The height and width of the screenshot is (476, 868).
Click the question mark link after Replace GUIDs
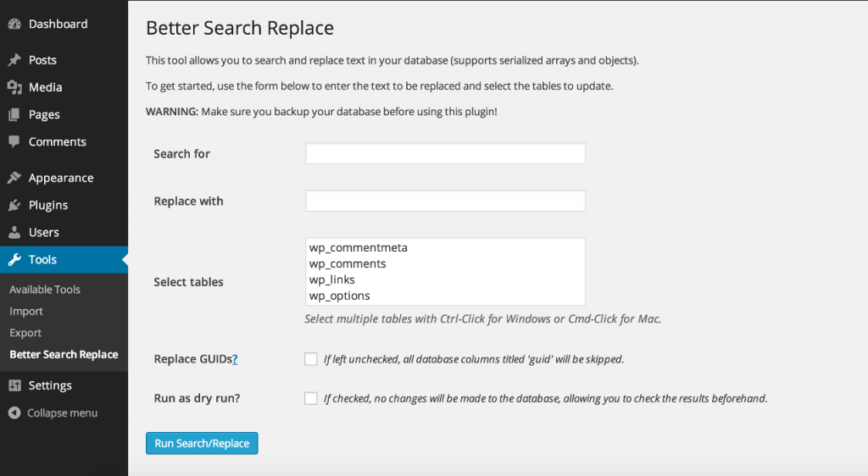tap(235, 359)
